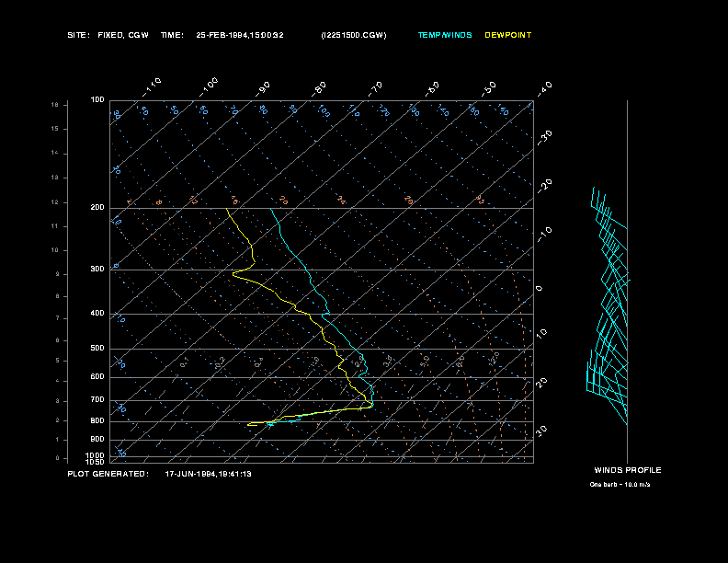Click the 'One barb = 10.0 m/s' note
This screenshot has height=563, width=728.
point(620,485)
